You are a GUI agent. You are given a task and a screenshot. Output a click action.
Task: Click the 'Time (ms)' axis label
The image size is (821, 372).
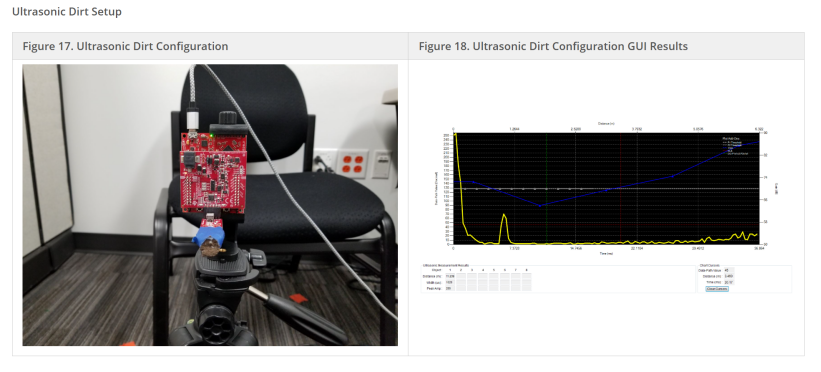click(606, 253)
